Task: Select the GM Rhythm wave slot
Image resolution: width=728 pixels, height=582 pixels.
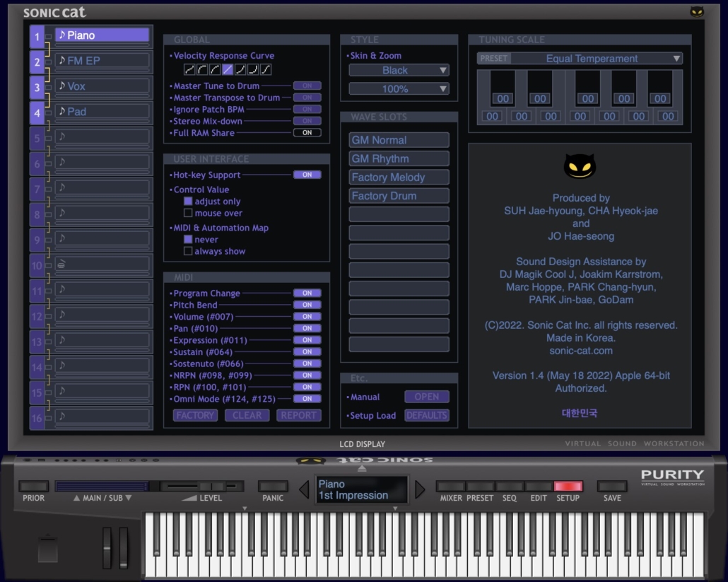Action: [399, 158]
